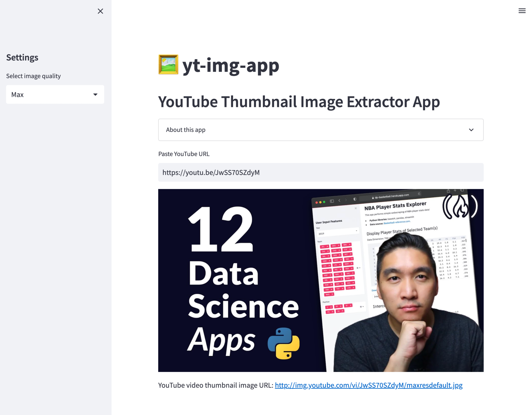The image size is (532, 415).
Task: Close the Settings sidebar with X
Action: [100, 11]
